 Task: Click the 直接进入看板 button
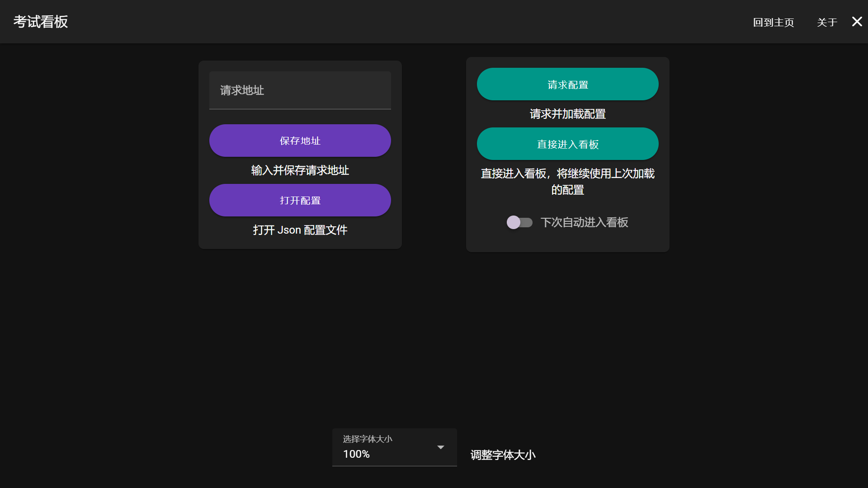[567, 144]
